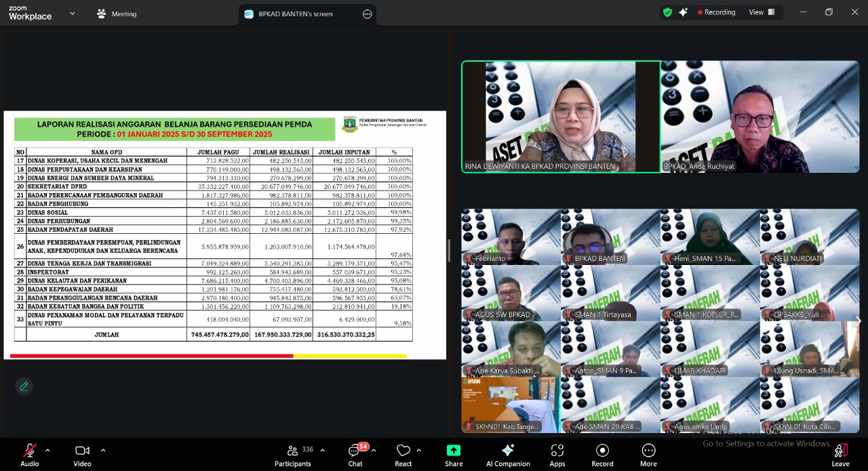The width and height of the screenshot is (868, 471).
Task: Click the green encryption shield icon
Action: (667, 12)
